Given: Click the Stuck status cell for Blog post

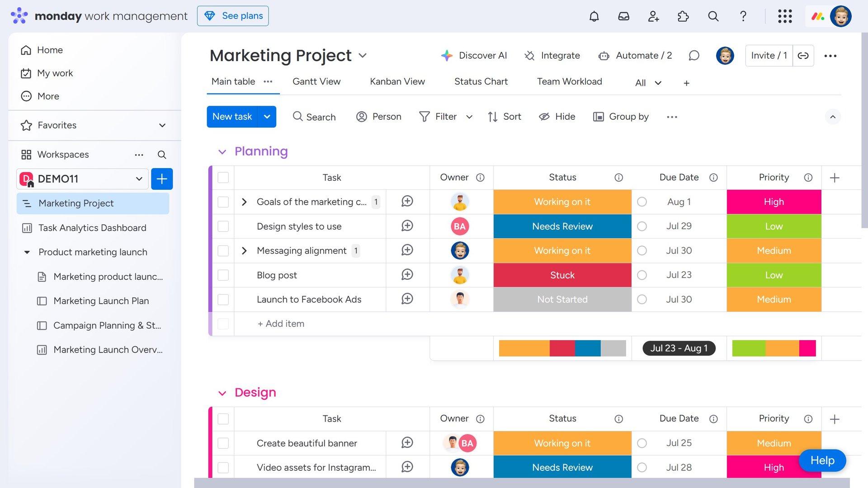Looking at the screenshot, I should [562, 275].
